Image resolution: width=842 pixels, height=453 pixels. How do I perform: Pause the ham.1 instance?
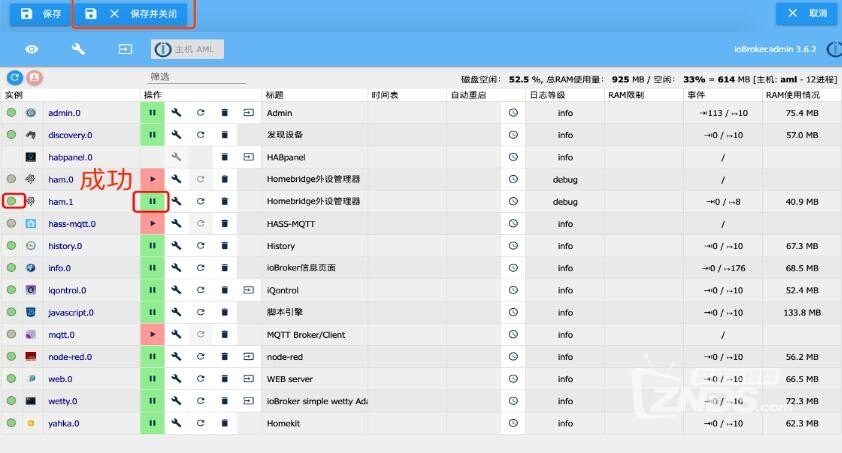tap(153, 201)
